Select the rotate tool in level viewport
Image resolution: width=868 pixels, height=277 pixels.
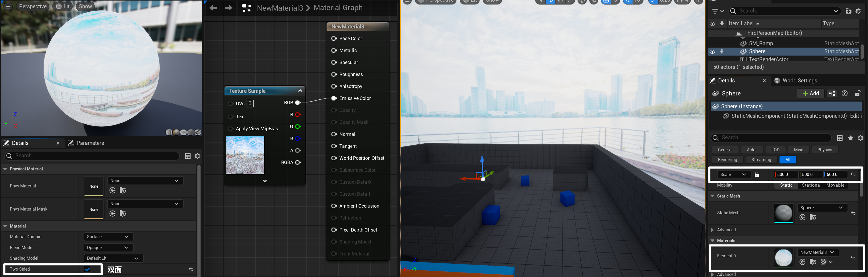coord(560,2)
